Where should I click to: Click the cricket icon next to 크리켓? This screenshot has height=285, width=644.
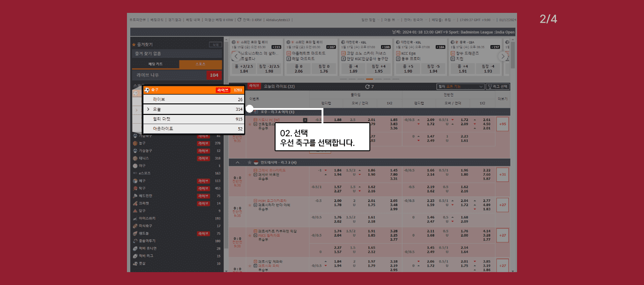pos(135,203)
